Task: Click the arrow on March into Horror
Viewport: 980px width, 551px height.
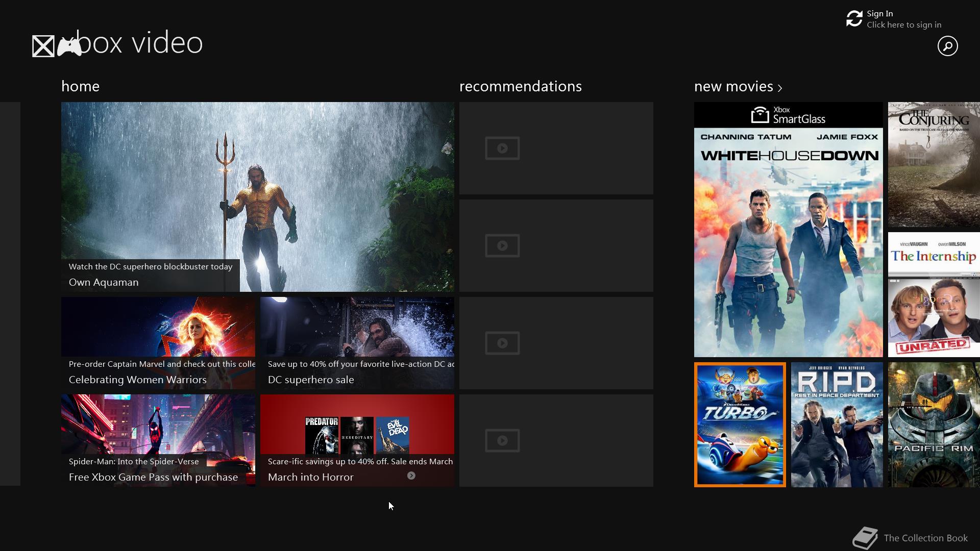Action: [x=411, y=475]
